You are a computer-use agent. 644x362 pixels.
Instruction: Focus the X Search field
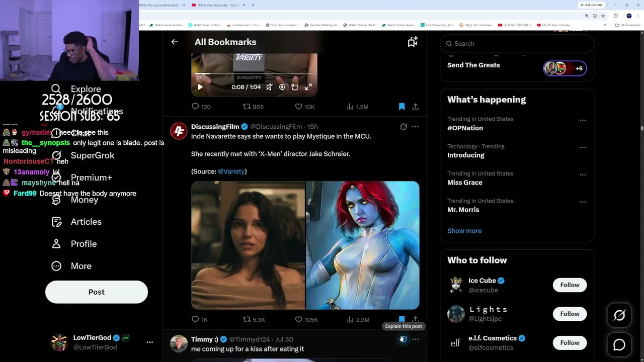517,44
